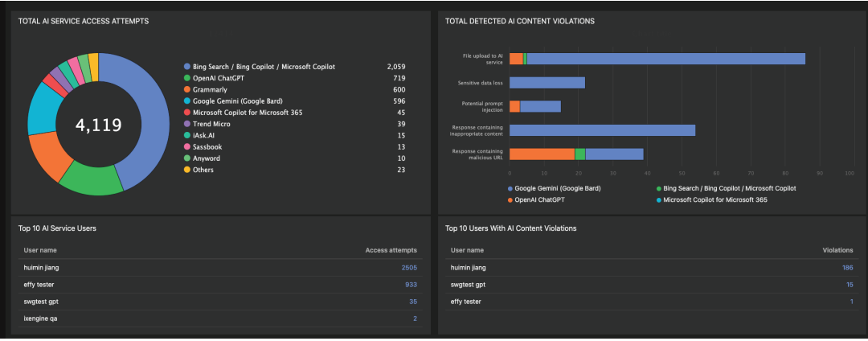
Task: Open ixengine qa's 2 access attempts
Action: click(415, 318)
